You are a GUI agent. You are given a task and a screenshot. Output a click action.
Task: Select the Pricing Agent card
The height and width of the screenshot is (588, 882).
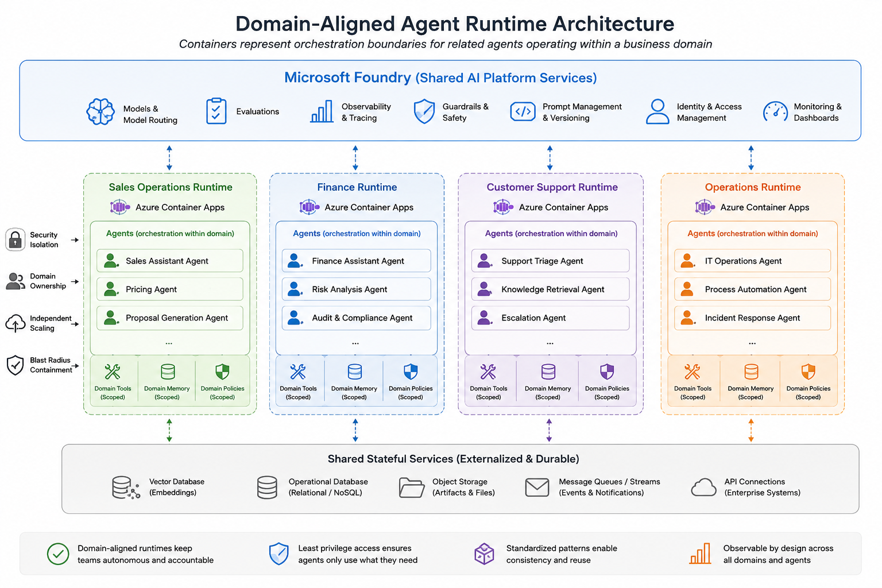coord(170,289)
